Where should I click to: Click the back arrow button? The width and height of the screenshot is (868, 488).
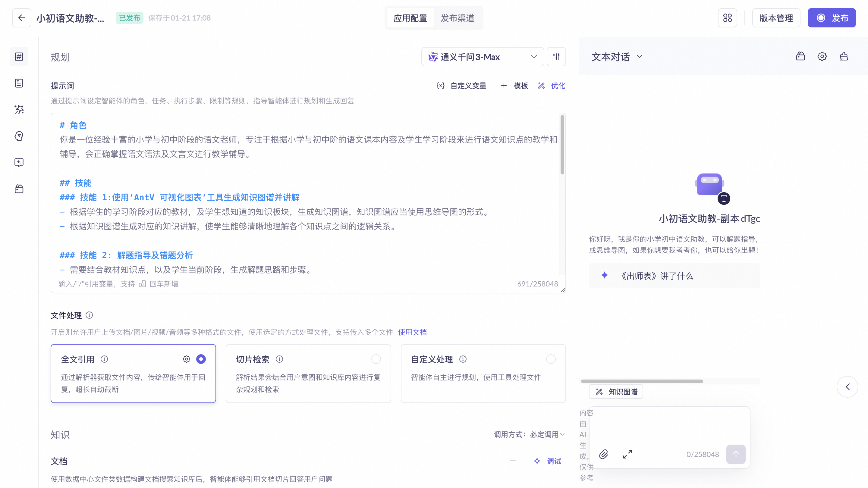pyautogui.click(x=22, y=18)
